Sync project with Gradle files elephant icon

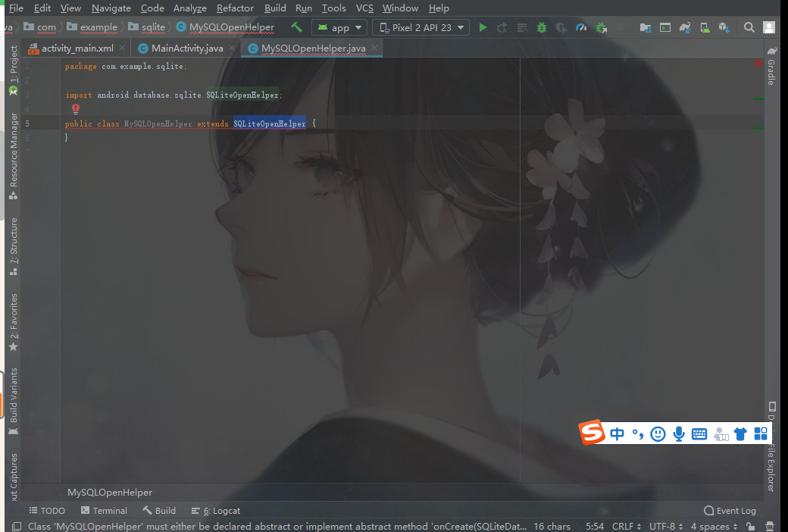point(685,27)
